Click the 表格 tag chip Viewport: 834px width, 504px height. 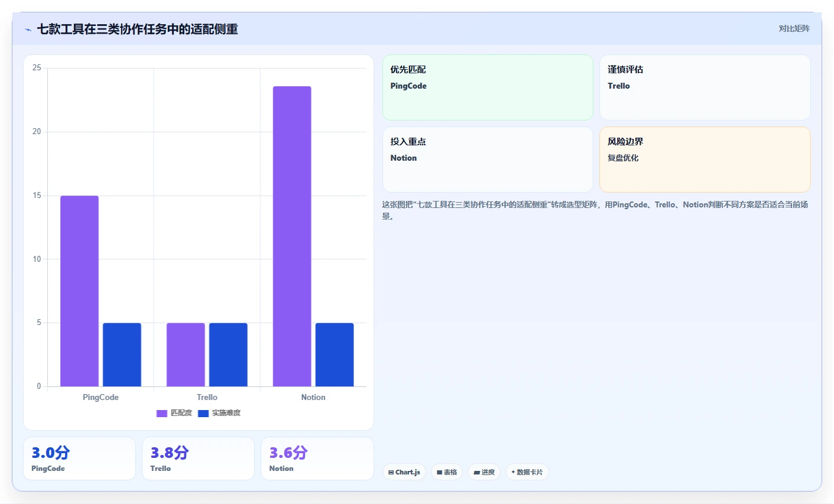tap(447, 472)
